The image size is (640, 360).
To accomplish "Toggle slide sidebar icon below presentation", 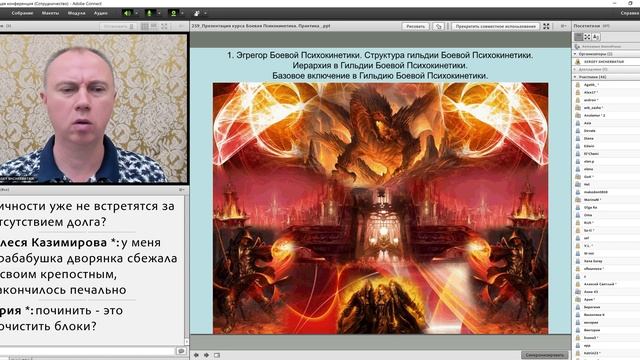I will click(x=217, y=355).
